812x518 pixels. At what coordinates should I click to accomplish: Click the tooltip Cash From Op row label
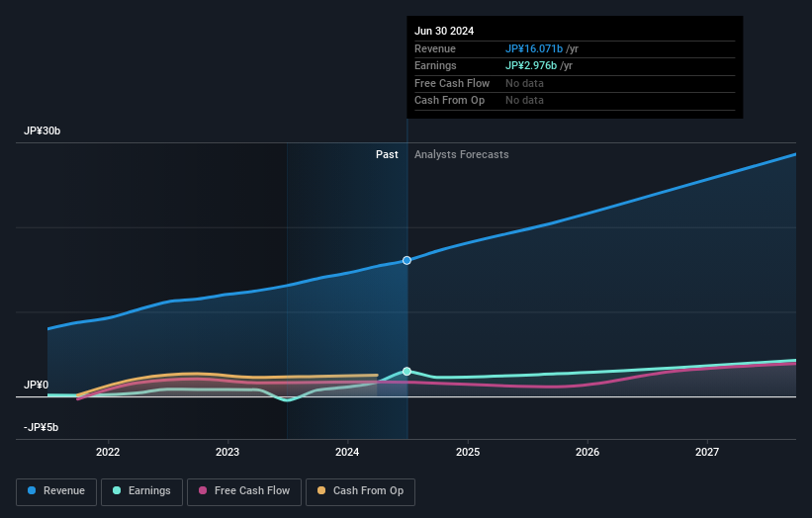449,101
